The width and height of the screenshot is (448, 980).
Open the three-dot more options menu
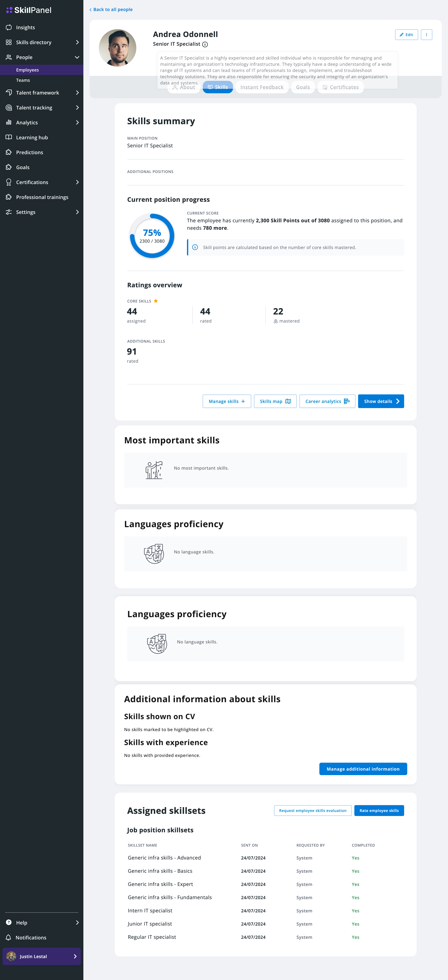point(426,35)
